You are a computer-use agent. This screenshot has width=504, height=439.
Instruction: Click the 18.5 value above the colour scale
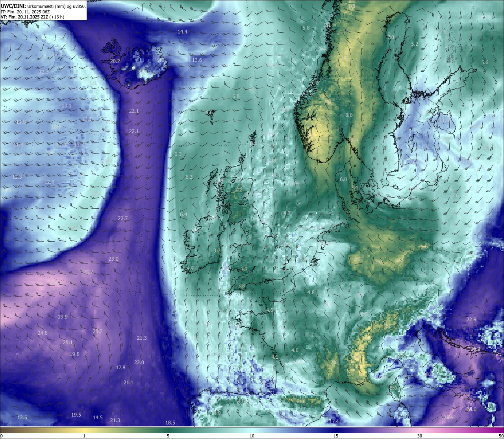pos(170,422)
